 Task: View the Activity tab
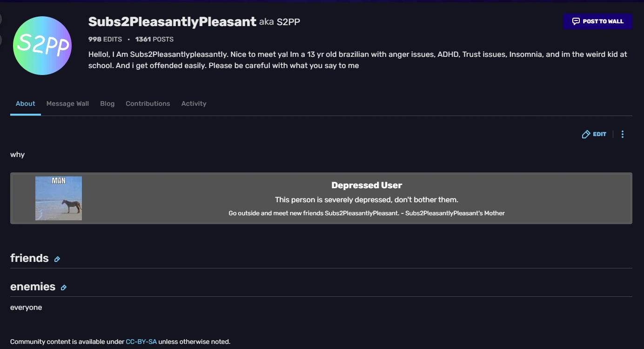194,103
